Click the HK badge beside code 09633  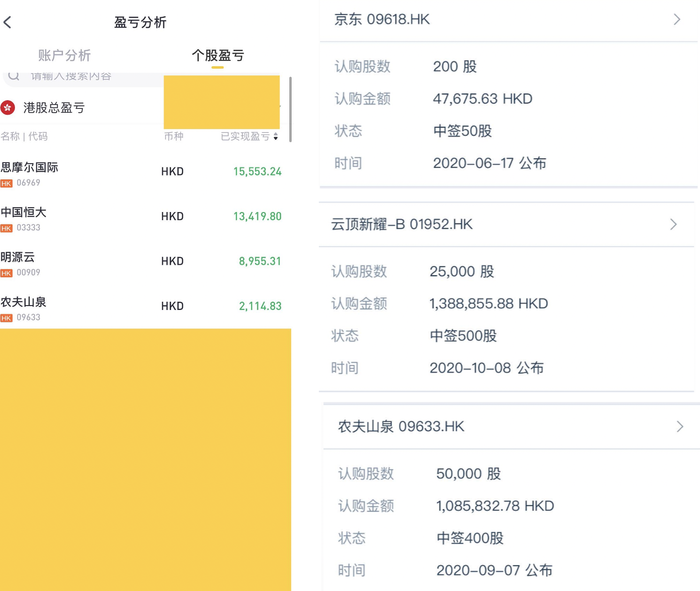6,318
